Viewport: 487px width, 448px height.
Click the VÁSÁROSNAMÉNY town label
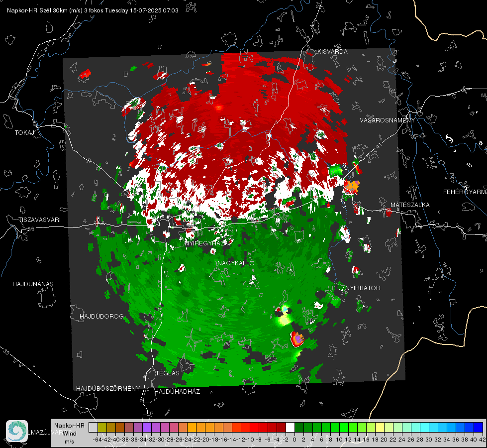(x=388, y=120)
